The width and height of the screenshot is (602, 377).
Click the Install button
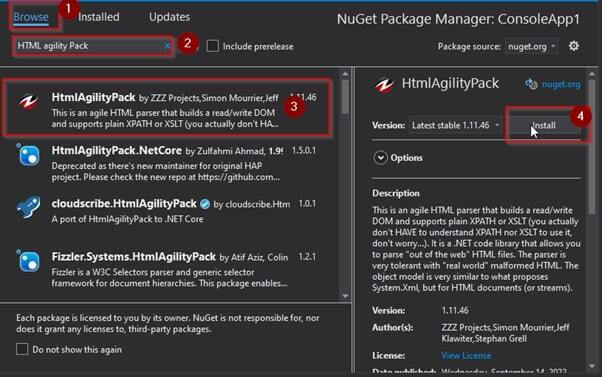coord(544,126)
